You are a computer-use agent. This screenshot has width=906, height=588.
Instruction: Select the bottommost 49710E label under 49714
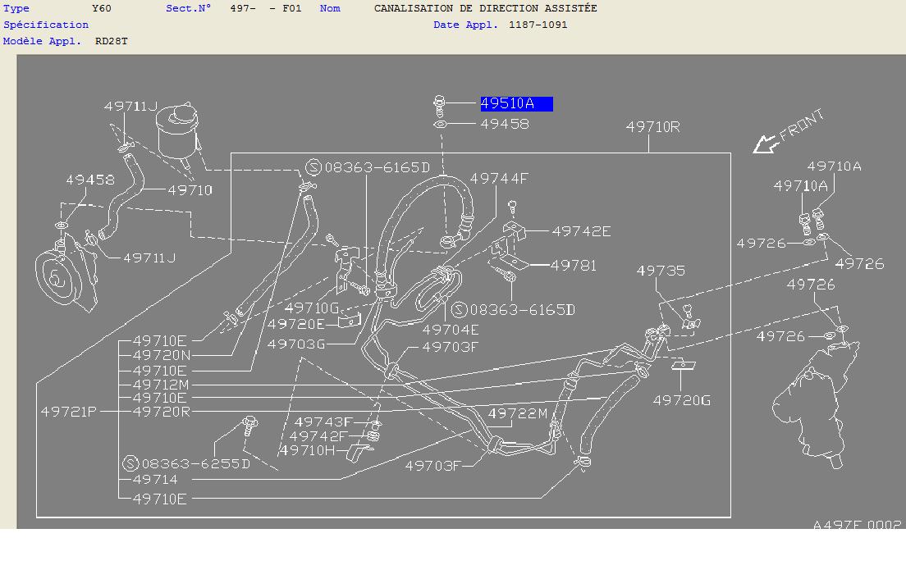click(x=159, y=499)
